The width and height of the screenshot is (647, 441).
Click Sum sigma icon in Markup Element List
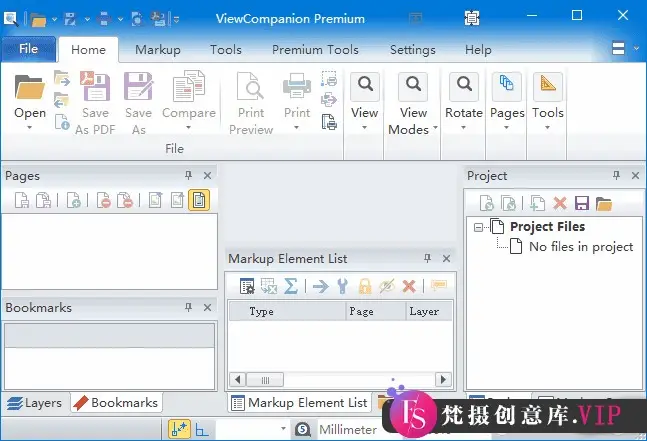[x=291, y=285]
